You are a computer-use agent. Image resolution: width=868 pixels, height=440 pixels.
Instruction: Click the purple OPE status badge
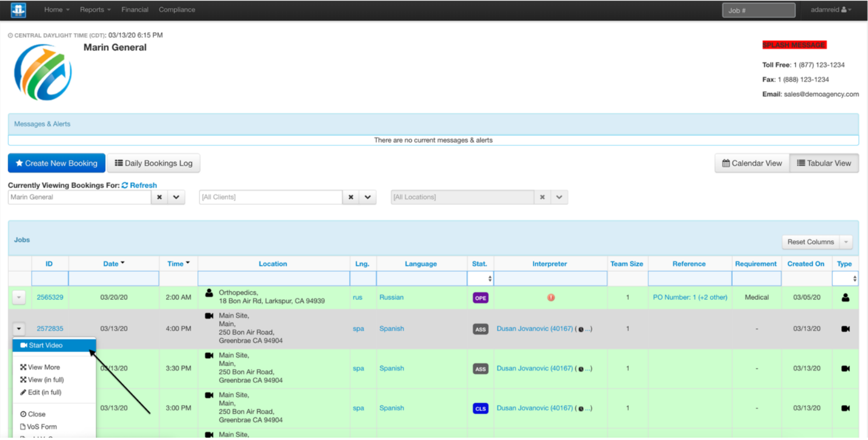point(480,298)
